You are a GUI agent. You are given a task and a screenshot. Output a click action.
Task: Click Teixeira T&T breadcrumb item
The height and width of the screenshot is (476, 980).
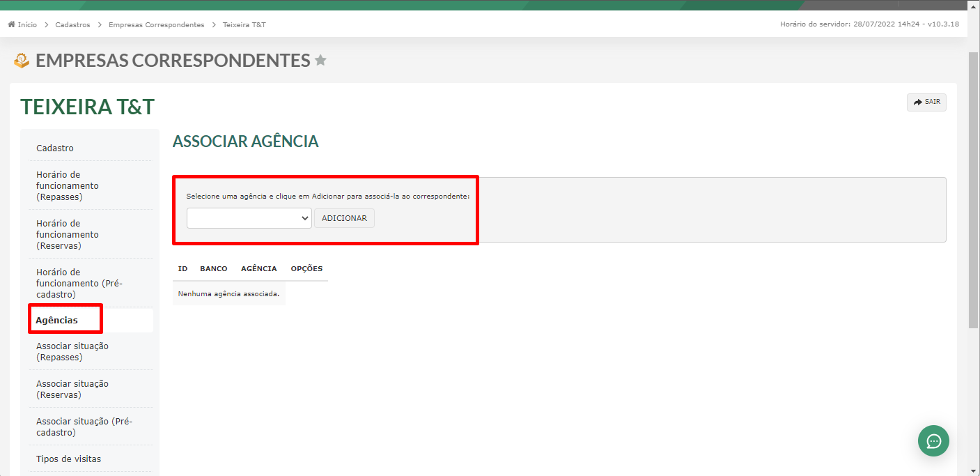(x=244, y=24)
